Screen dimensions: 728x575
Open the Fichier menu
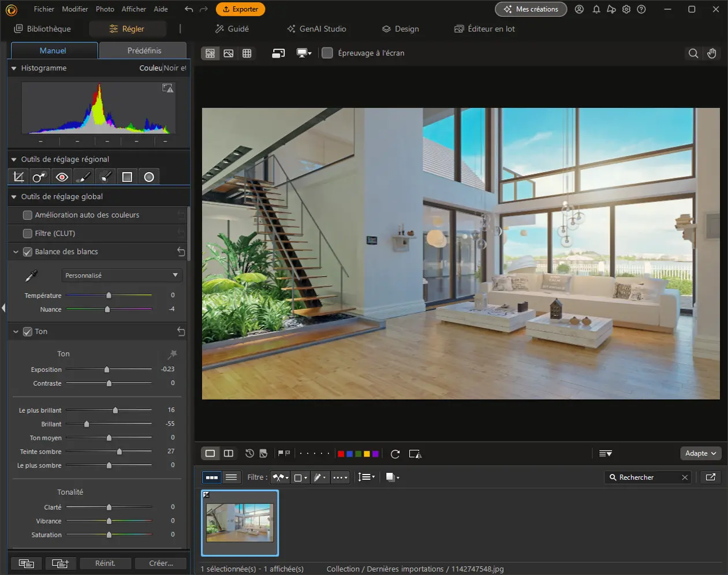[43, 9]
